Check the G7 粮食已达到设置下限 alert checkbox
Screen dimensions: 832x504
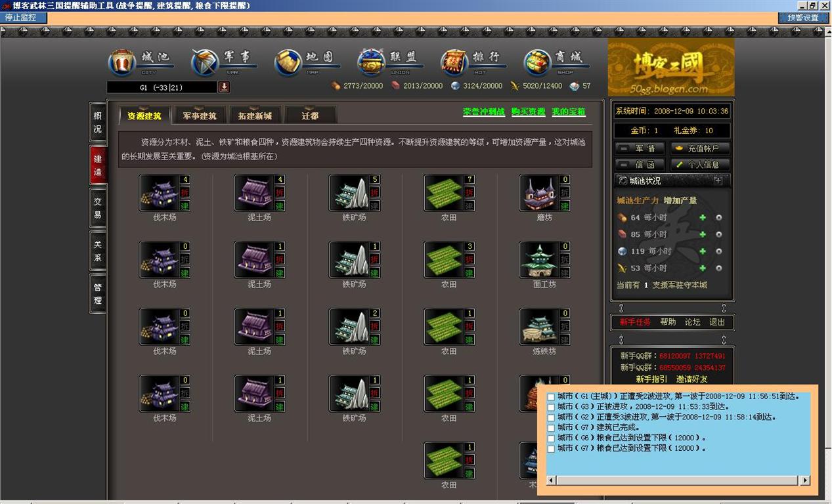[x=551, y=449]
